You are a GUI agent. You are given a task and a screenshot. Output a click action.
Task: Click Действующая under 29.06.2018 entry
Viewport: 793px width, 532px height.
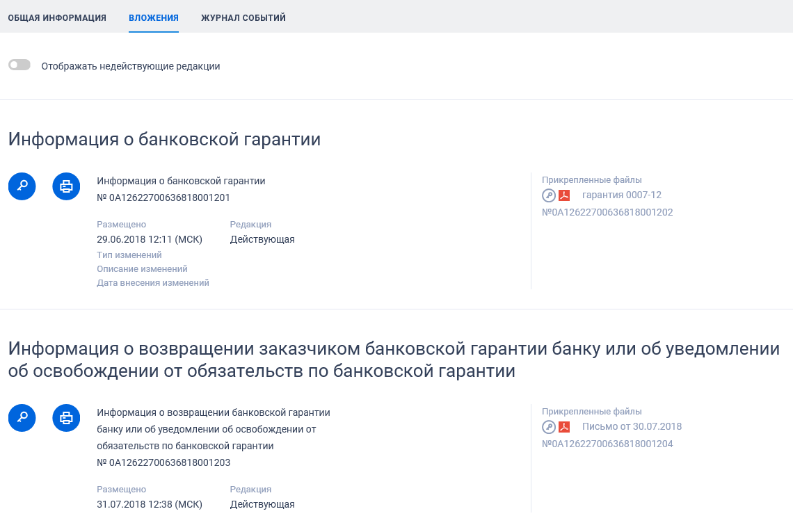[262, 239]
